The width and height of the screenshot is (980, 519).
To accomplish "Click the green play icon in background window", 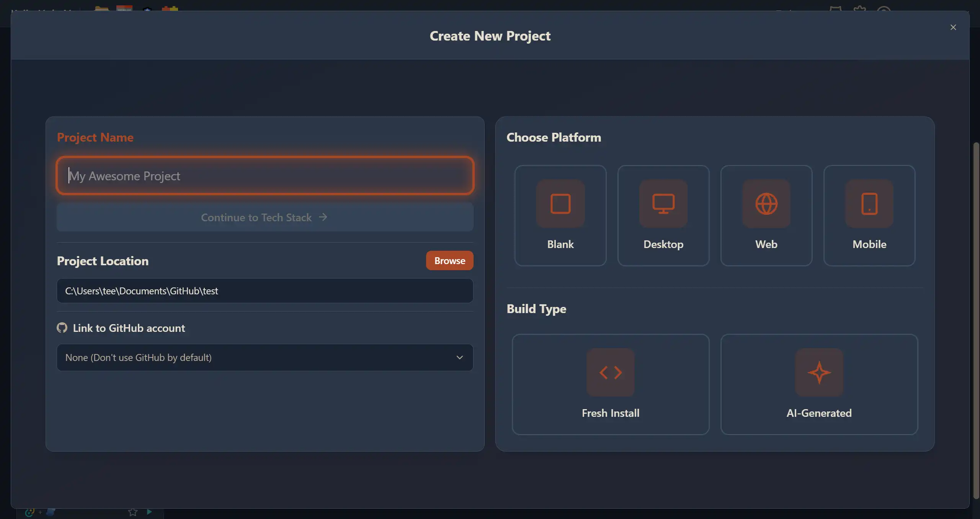I will [x=149, y=512].
